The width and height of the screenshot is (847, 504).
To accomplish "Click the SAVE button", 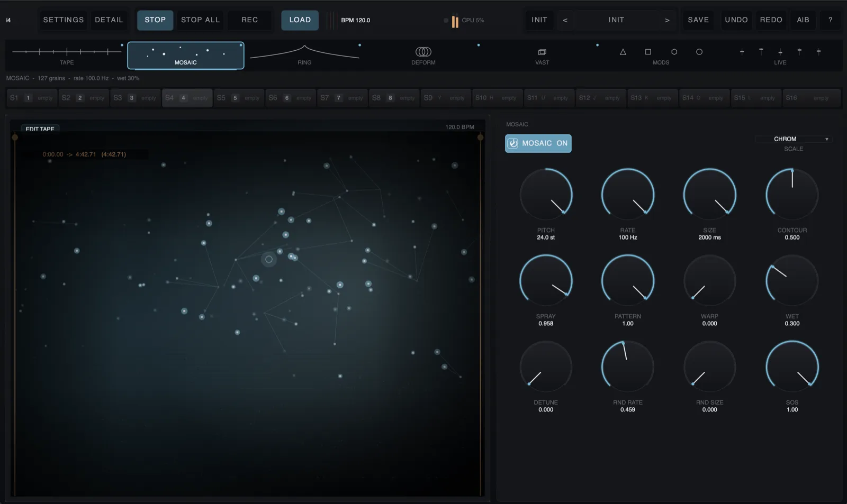I will coord(698,20).
